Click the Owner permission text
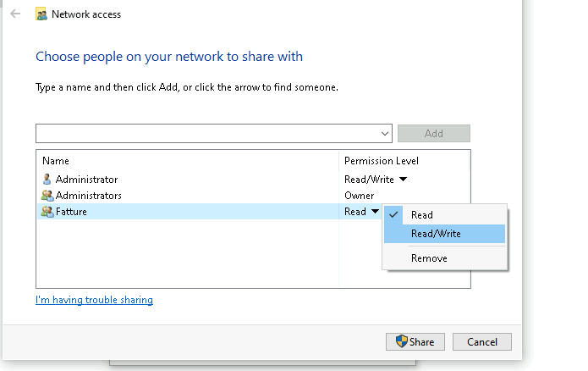Viewport: 588px width, 371px height. point(360,196)
